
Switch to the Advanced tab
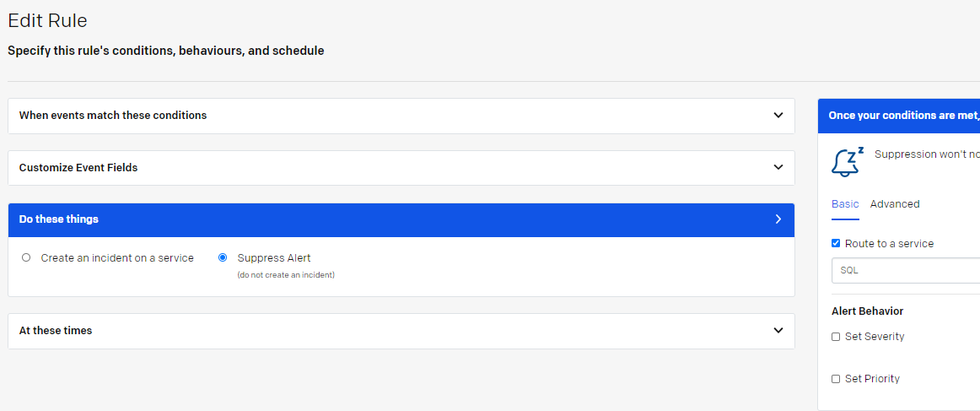(894, 204)
